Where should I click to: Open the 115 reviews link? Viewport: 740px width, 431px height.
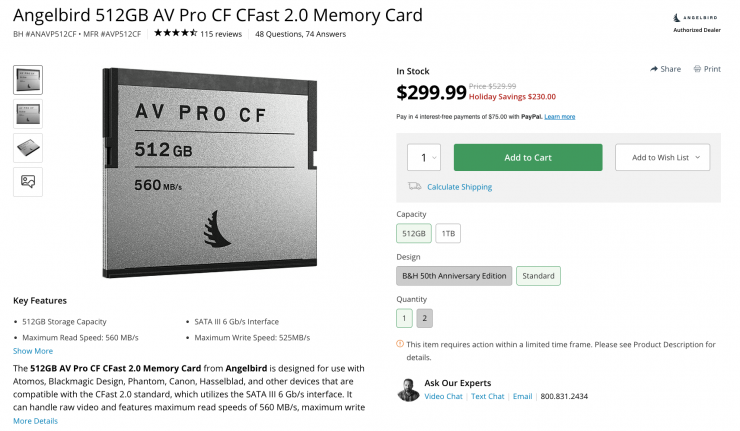[221, 33]
